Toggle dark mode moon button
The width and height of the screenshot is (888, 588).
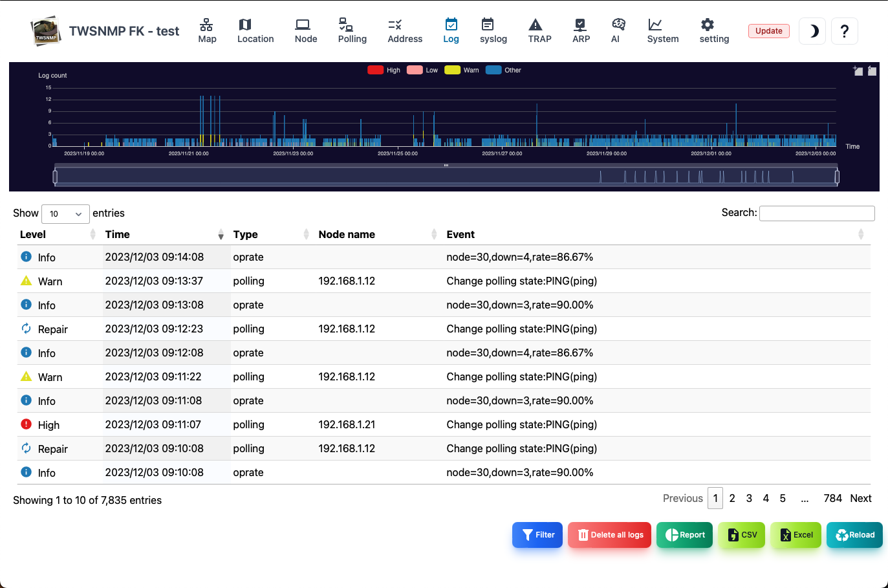813,31
